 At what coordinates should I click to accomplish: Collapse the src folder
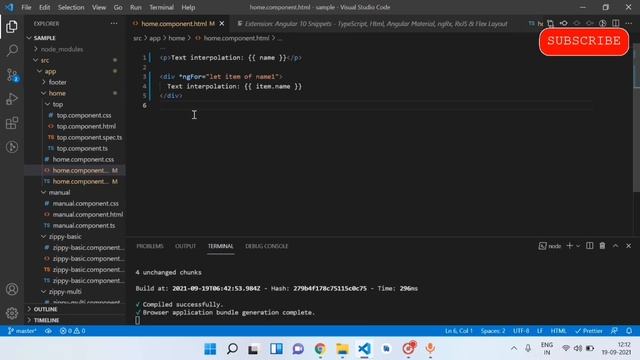point(76,60)
